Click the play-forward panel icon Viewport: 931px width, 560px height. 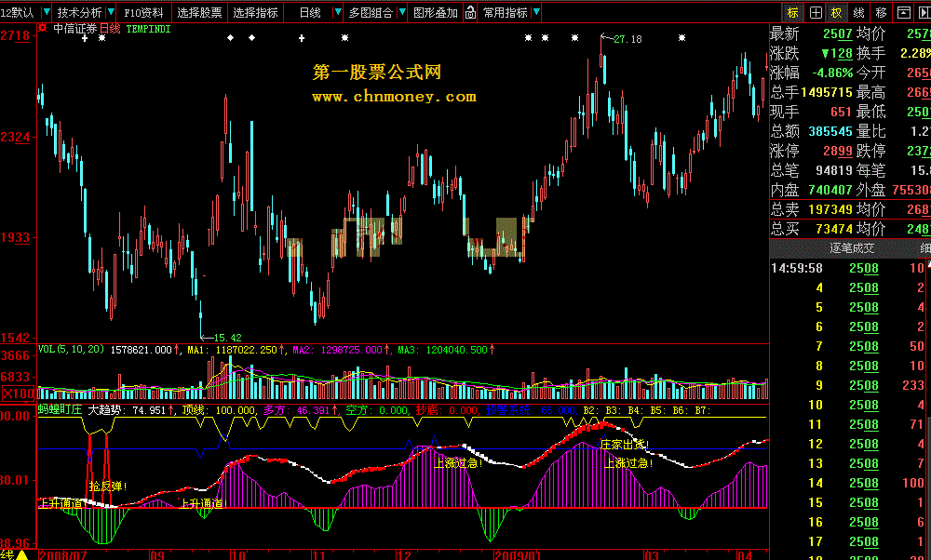coord(924,12)
